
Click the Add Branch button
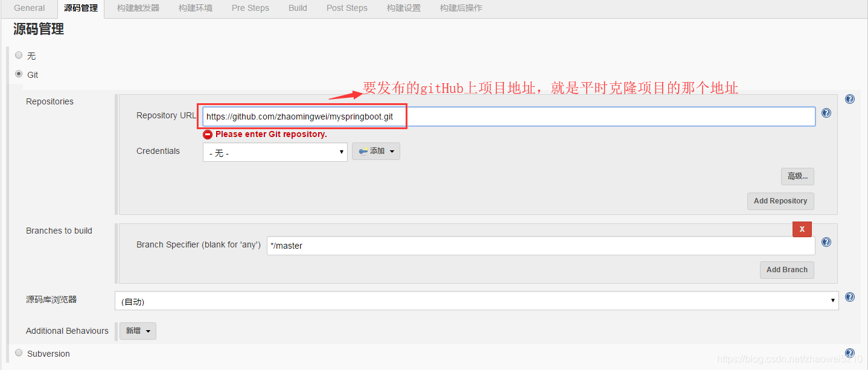pos(787,270)
